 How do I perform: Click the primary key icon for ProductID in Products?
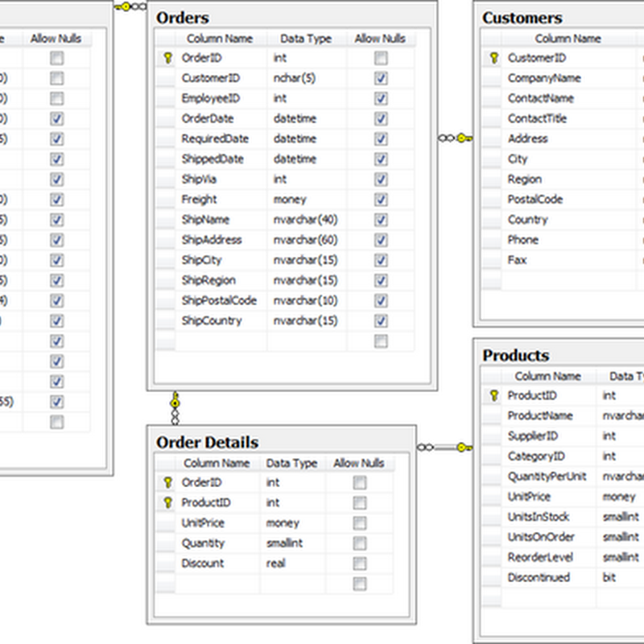[x=493, y=396]
